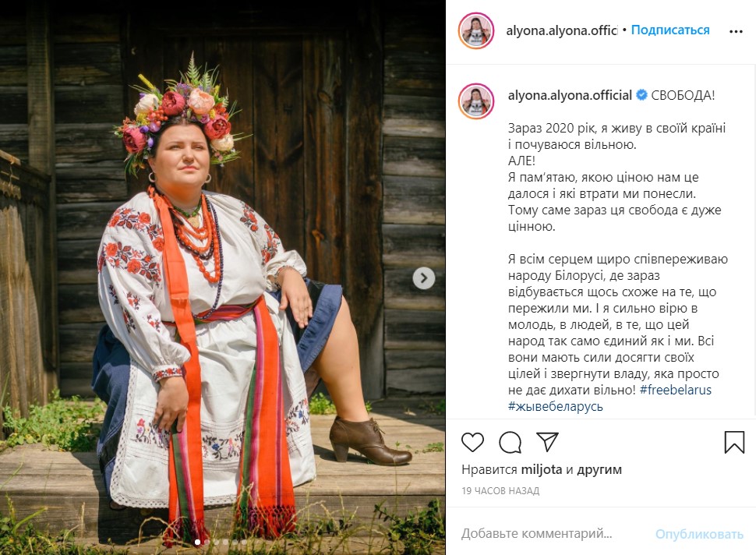Select the second carousel dot indicator
Viewport: 756px width, 555px height.
point(207,543)
